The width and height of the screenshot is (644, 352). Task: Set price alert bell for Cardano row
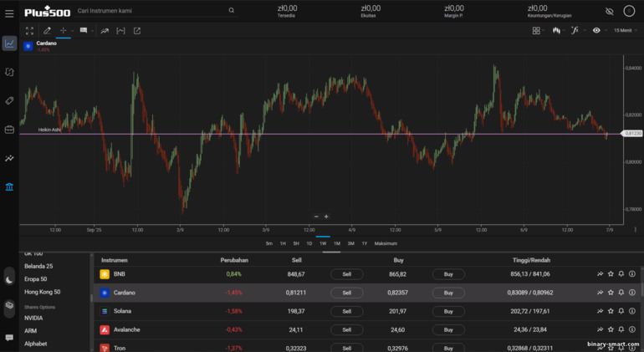[x=621, y=293]
